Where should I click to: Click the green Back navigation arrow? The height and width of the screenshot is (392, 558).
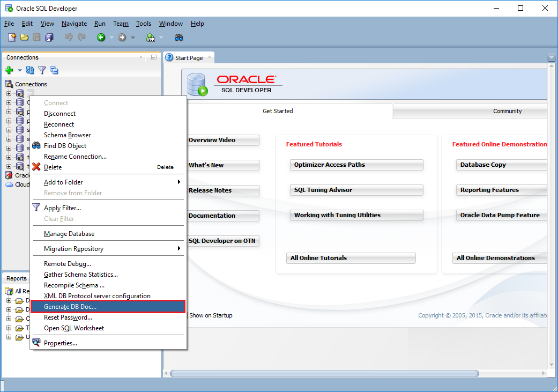click(100, 37)
